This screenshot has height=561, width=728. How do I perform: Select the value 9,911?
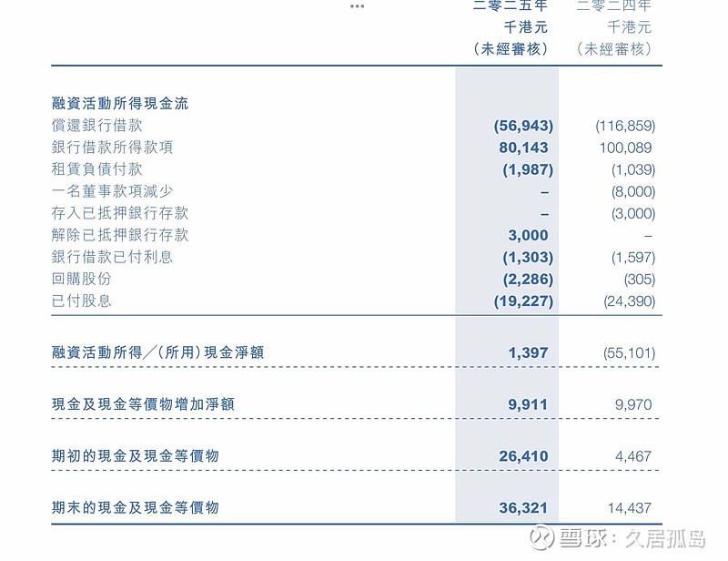coord(528,403)
